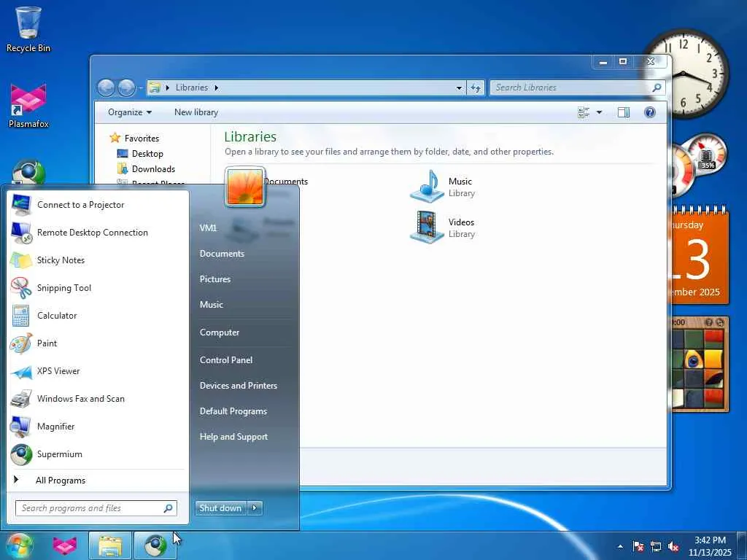Image resolution: width=747 pixels, height=560 pixels.
Task: Click the Search Libraries field
Action: tap(577, 87)
